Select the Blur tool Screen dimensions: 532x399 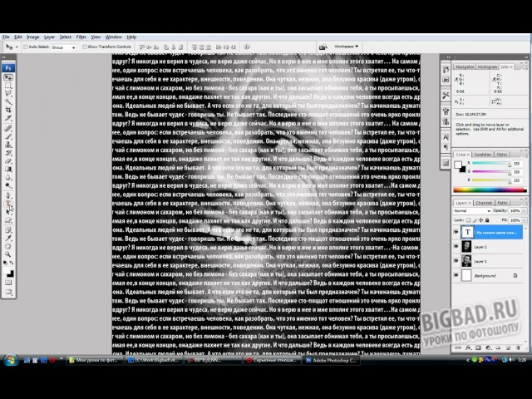(x=8, y=177)
